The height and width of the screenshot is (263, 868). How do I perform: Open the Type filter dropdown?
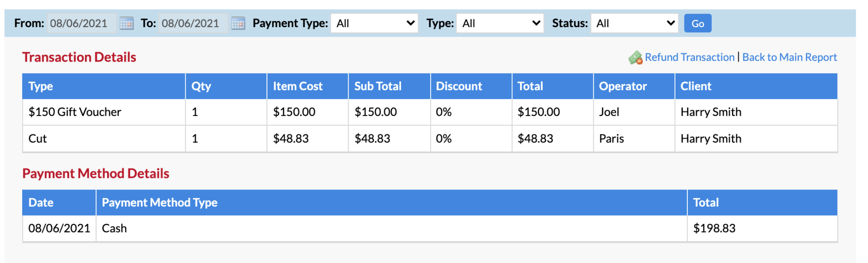500,23
